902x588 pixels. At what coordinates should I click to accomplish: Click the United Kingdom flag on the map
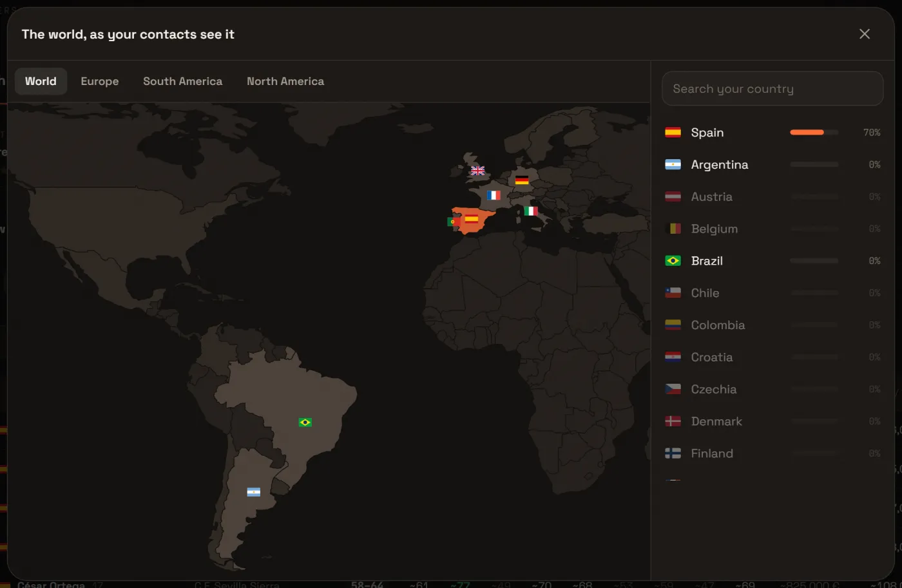click(477, 171)
